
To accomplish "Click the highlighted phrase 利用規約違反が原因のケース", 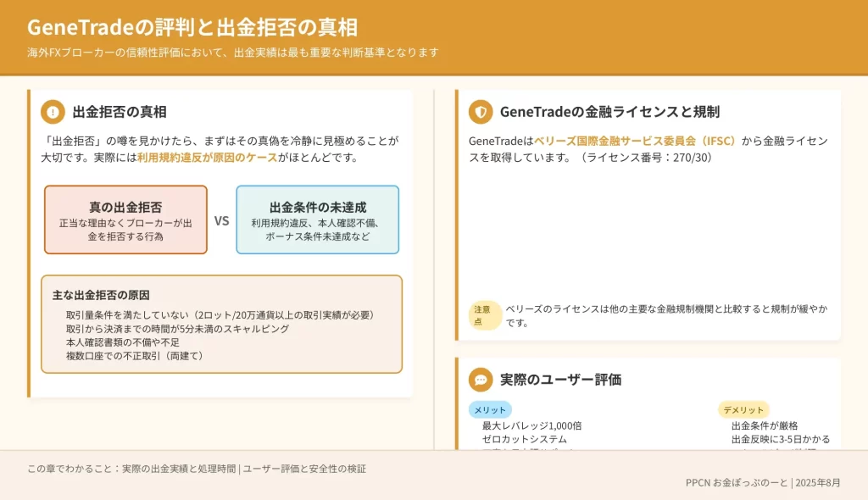I will point(207,158).
